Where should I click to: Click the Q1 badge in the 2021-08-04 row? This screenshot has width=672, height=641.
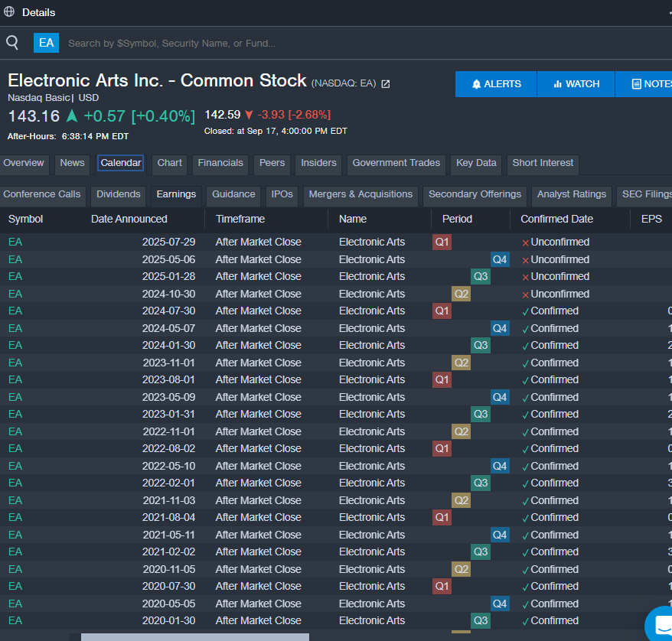442,517
